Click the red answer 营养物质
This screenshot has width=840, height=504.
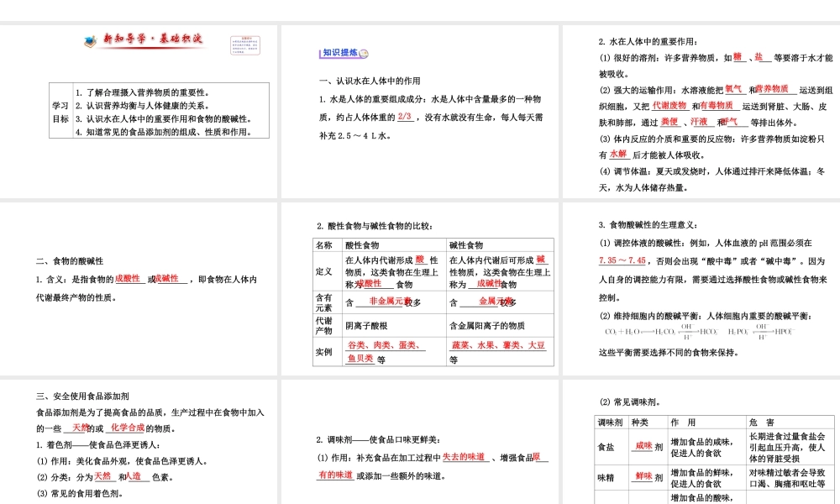772,89
